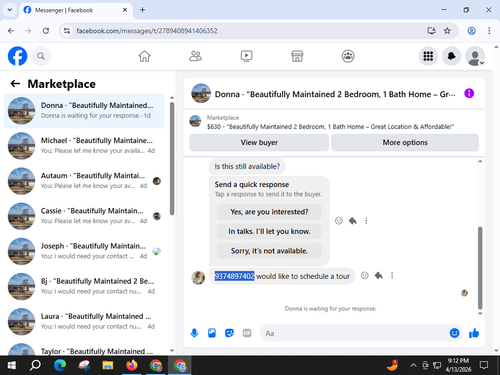Send quick response 'Yes, are you interested?'
The height and width of the screenshot is (375, 500).
[269, 212]
